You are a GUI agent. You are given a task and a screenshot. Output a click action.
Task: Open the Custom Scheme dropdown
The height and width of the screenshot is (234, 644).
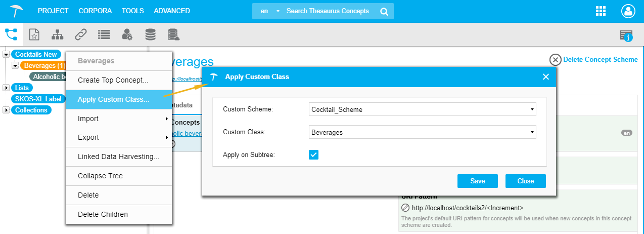tap(422, 109)
